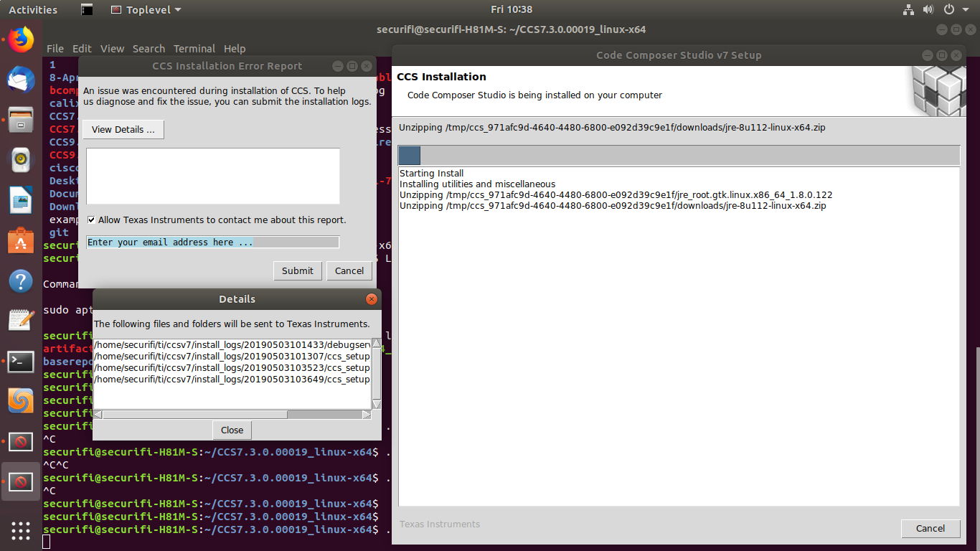The width and height of the screenshot is (980, 551).
Task: Open Ubuntu Software store icon
Action: pos(21,240)
